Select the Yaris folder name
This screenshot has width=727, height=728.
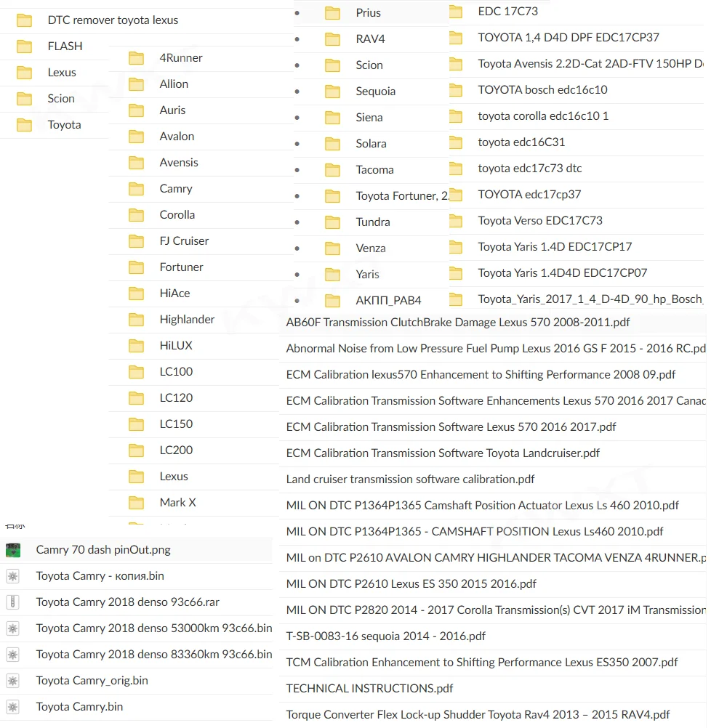coord(367,275)
